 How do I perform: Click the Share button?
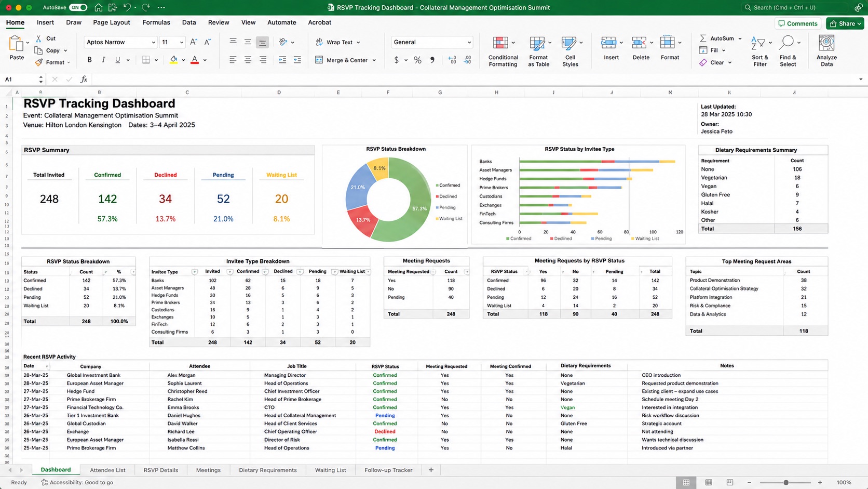click(x=845, y=23)
